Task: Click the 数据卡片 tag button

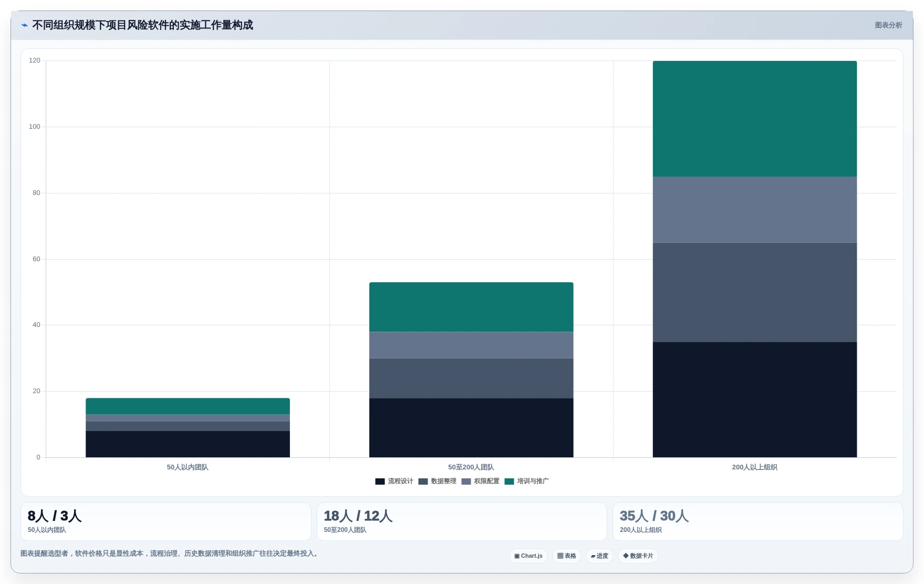Action: click(638, 556)
